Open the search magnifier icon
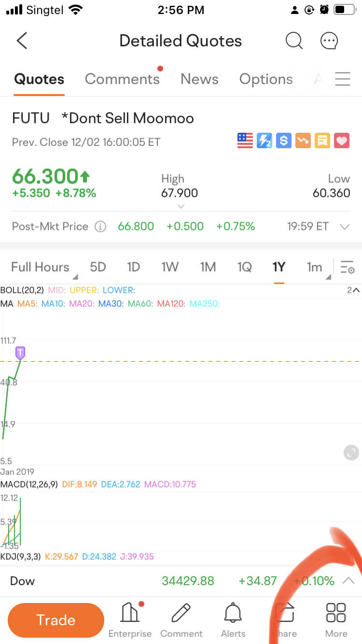Screen dimensions: 362x644 point(294,41)
